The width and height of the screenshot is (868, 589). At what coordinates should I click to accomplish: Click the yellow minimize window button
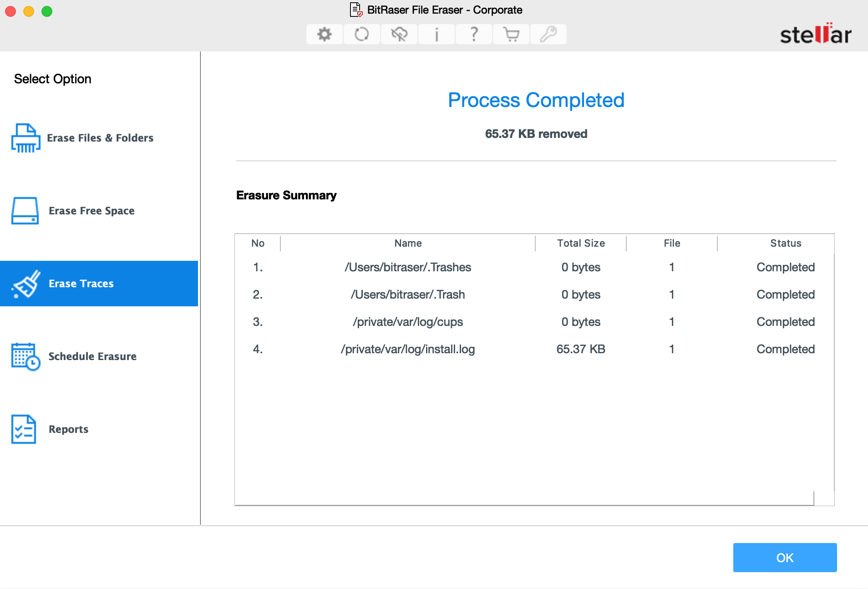point(29,11)
